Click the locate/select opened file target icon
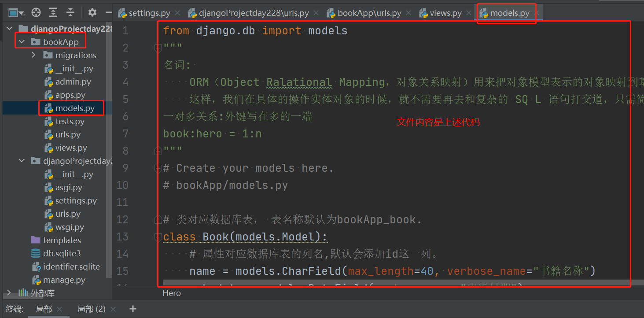 point(37,13)
